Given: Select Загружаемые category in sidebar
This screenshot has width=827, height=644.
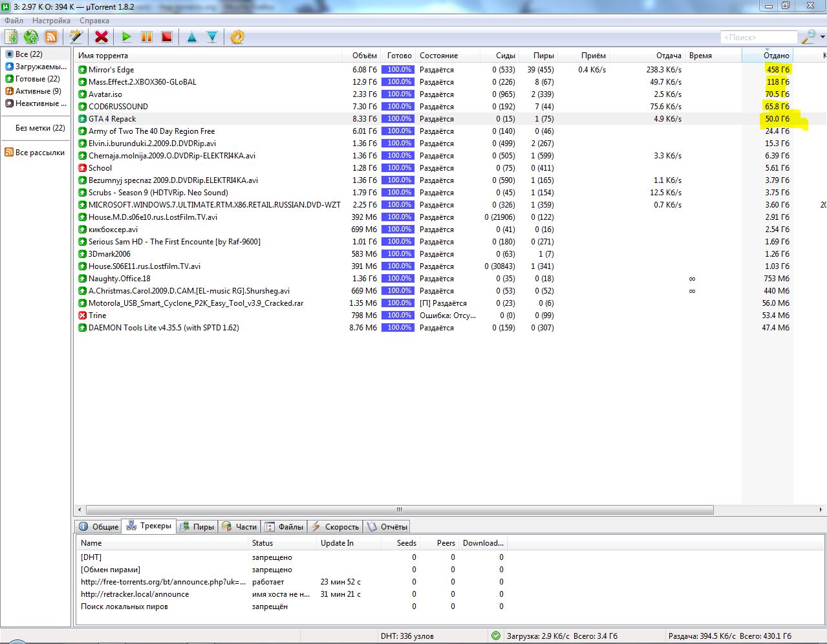Looking at the screenshot, I should click(x=36, y=67).
